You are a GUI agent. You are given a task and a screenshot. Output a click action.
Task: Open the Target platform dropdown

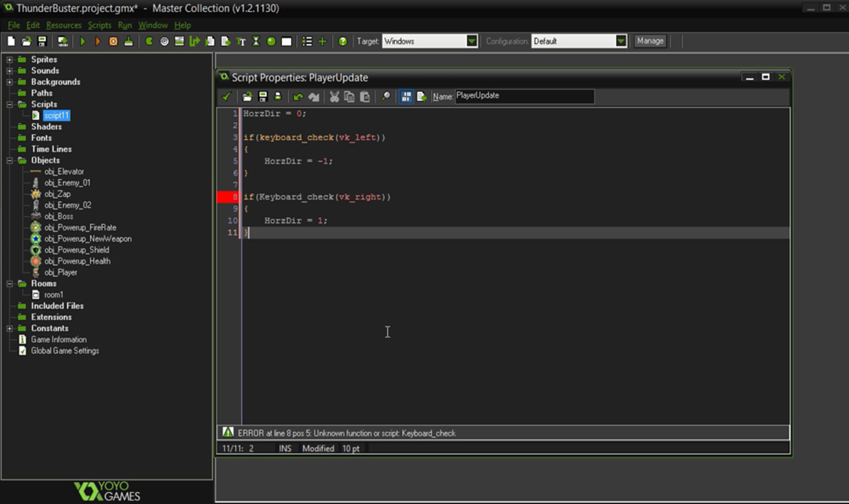471,41
